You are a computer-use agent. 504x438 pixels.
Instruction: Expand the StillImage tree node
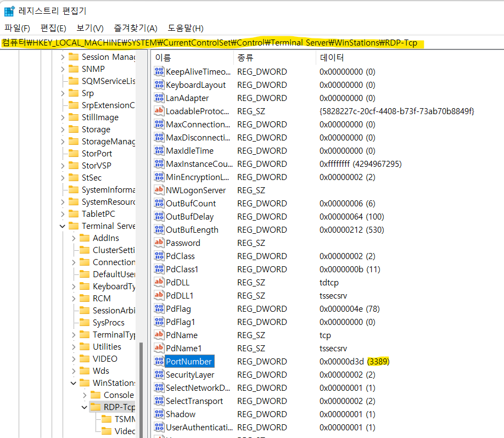63,117
